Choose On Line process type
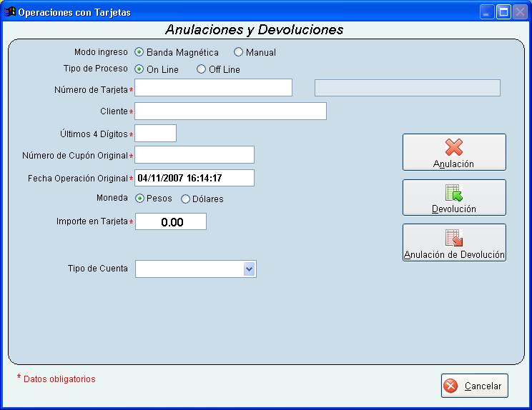Image resolution: width=532 pixels, height=410 pixels. click(139, 69)
